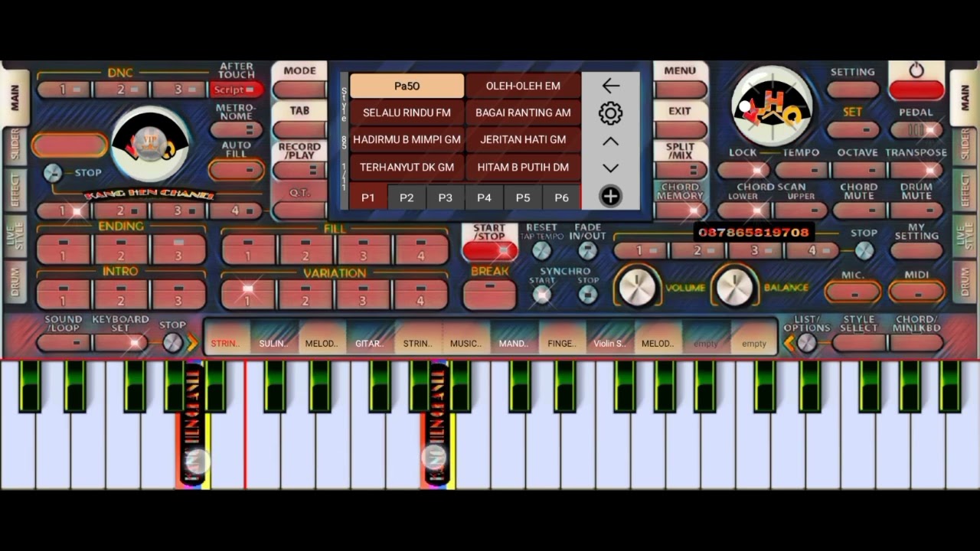Click the START/STOP button
Image resolution: width=980 pixels, height=551 pixels.
click(490, 249)
